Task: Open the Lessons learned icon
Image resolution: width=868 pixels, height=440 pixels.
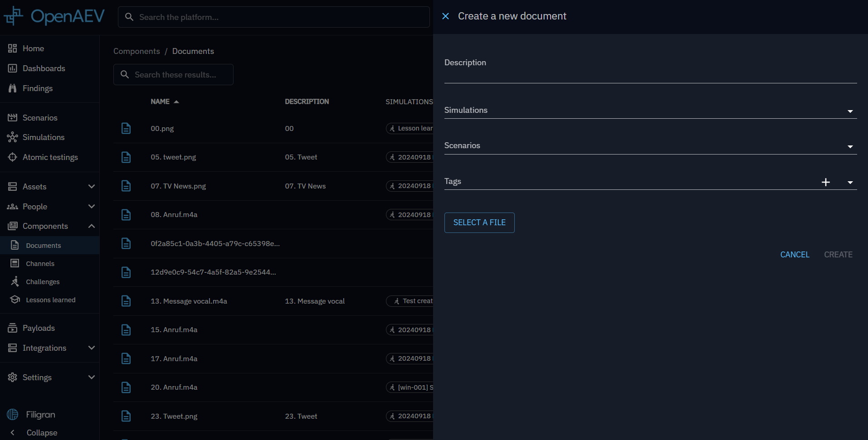Action: (x=15, y=300)
